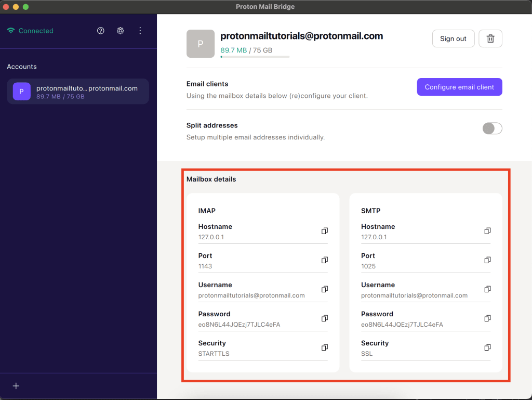
Task: Copy the IMAP username
Action: tap(324, 289)
